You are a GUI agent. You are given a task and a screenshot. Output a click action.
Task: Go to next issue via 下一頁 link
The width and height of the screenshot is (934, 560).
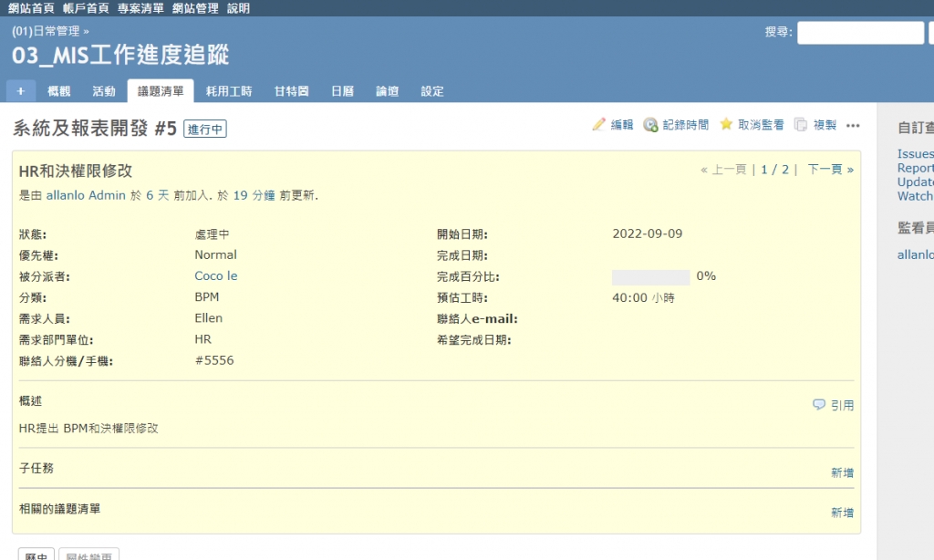click(x=830, y=170)
